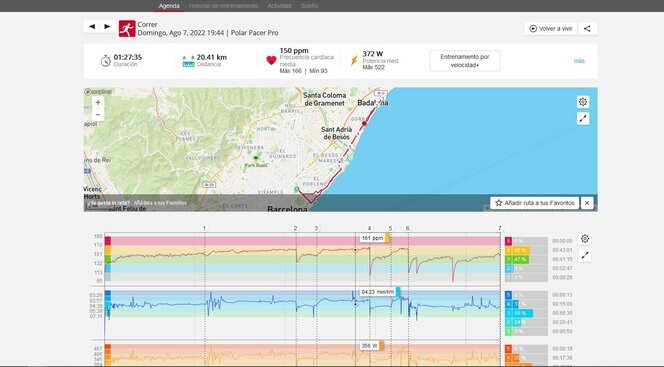Expand map to fullscreen arrow icon
This screenshot has width=664, height=367.
tap(583, 119)
